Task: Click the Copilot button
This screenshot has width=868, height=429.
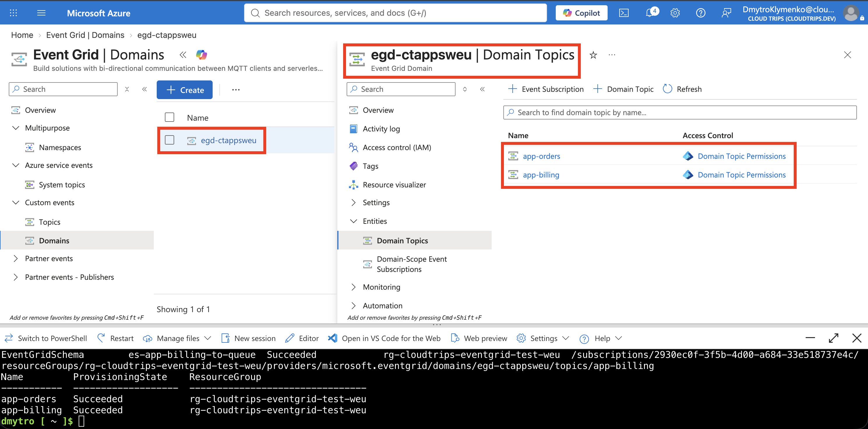Action: (x=581, y=13)
